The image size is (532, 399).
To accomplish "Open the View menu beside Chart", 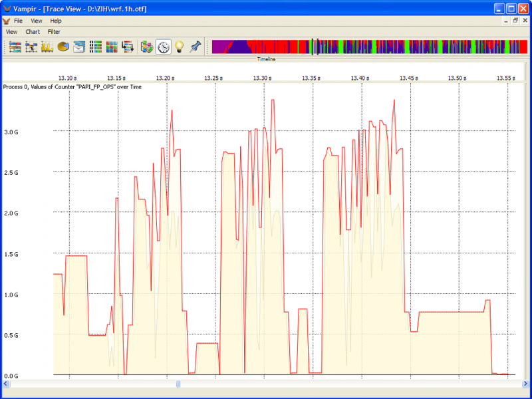I will [11, 32].
